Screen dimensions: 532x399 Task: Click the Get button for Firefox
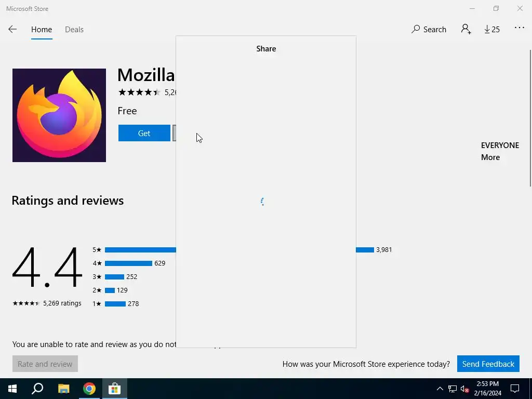click(x=144, y=133)
